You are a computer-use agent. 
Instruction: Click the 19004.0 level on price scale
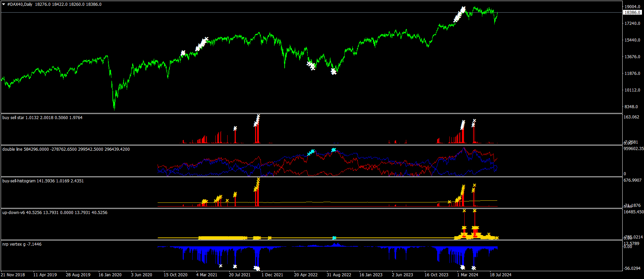pyautogui.click(x=632, y=7)
